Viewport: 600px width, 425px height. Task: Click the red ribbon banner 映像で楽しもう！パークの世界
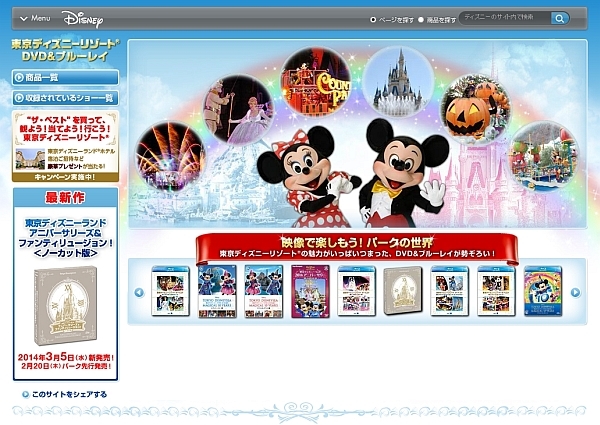357,248
